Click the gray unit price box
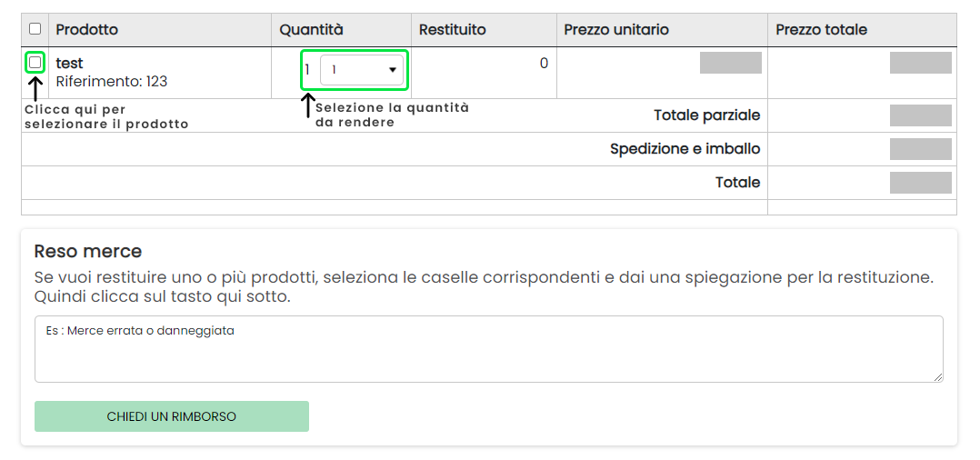 pos(730,63)
